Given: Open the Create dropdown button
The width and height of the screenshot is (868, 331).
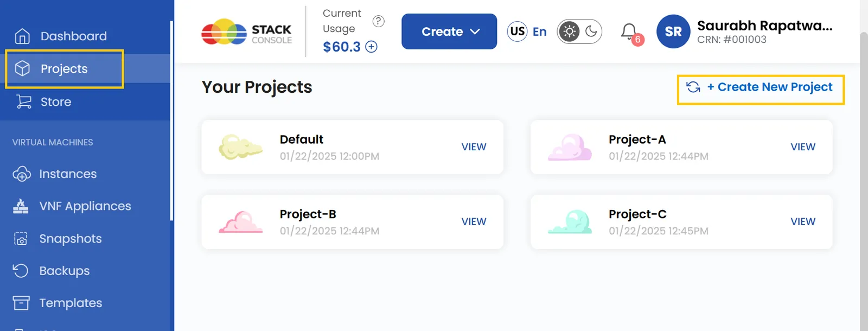Looking at the screenshot, I should pos(449,31).
